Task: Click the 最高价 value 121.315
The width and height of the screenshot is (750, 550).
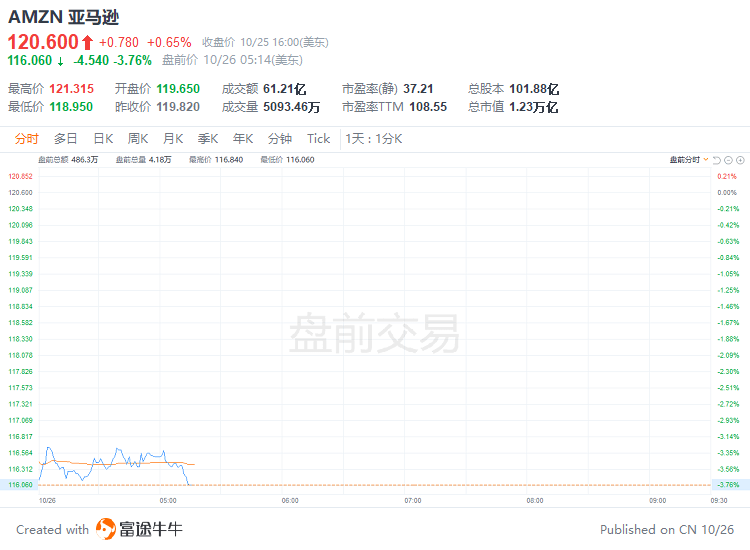Action: point(72,89)
